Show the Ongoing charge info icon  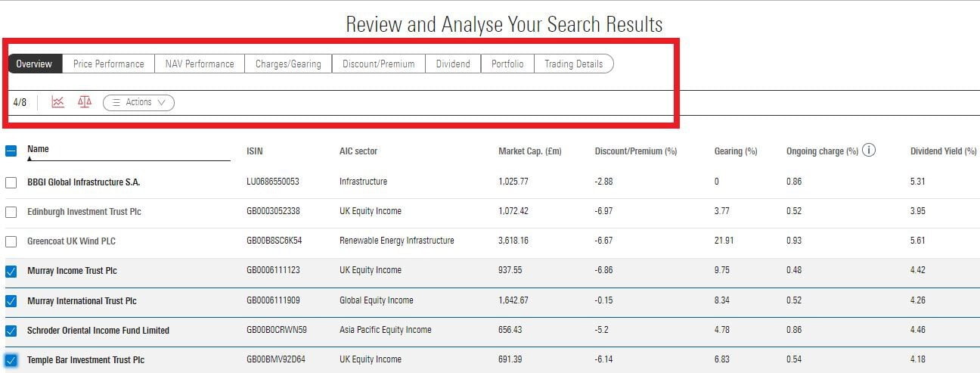869,150
